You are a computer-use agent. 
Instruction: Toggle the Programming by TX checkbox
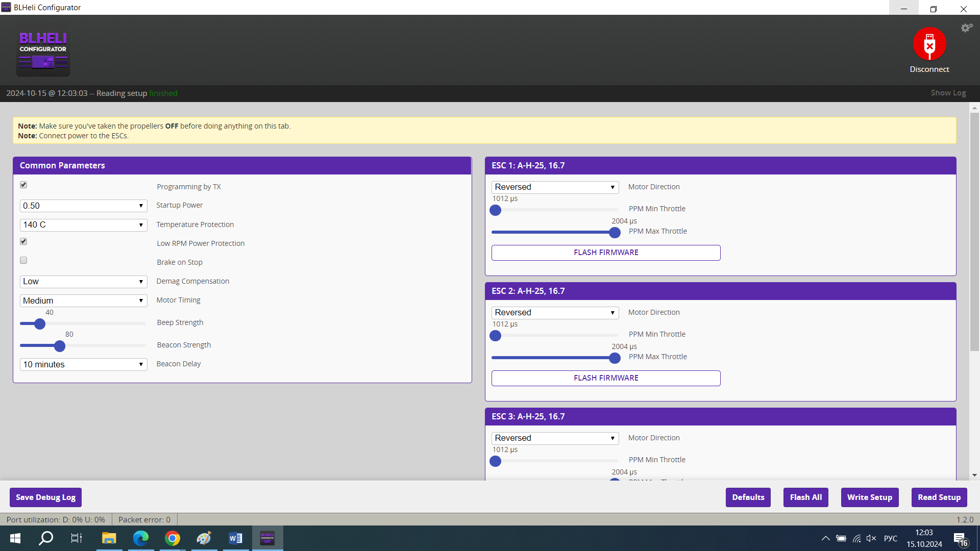click(23, 185)
